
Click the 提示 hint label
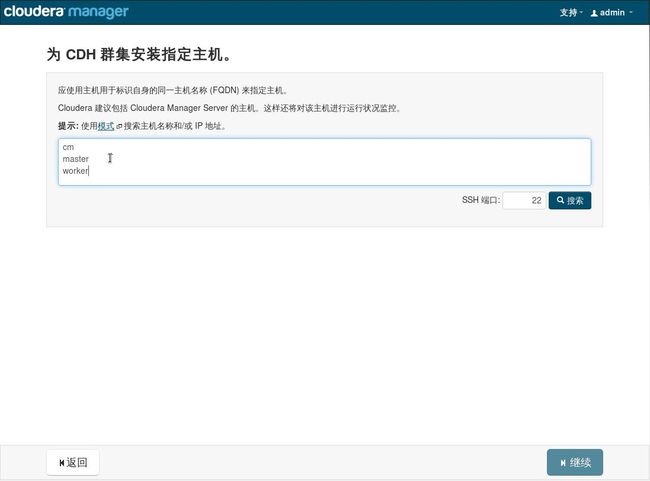pos(68,126)
